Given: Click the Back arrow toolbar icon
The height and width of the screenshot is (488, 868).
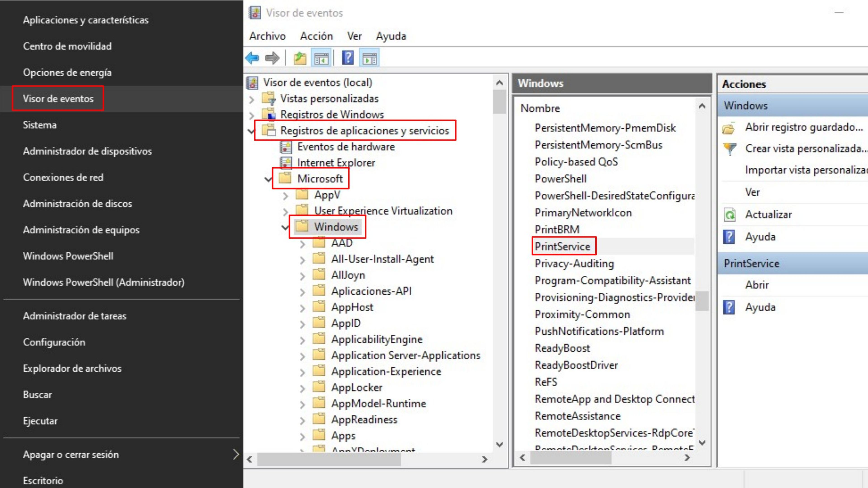Looking at the screenshot, I should click(252, 58).
